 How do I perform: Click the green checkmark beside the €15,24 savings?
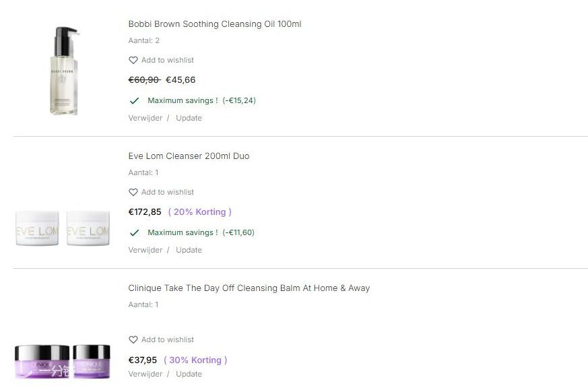(x=135, y=100)
